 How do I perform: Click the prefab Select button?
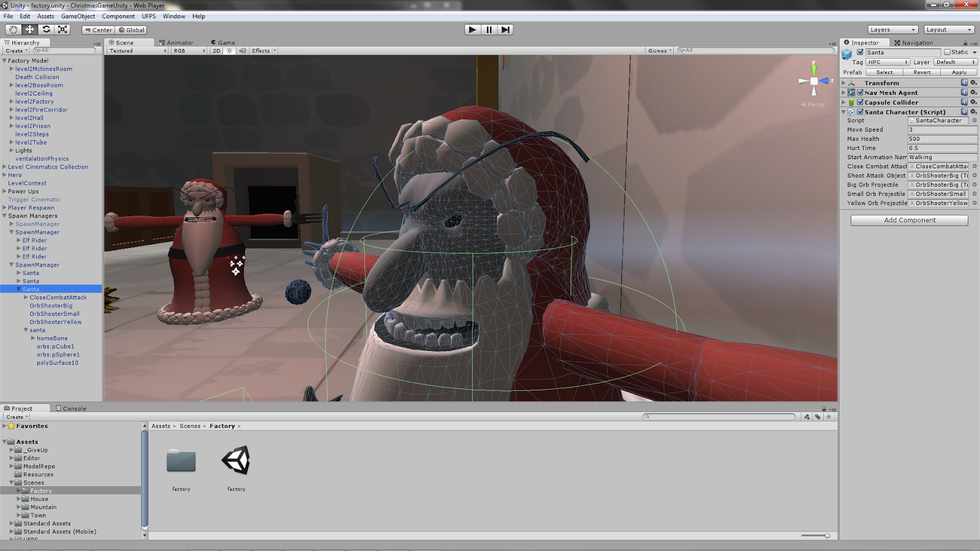[884, 72]
